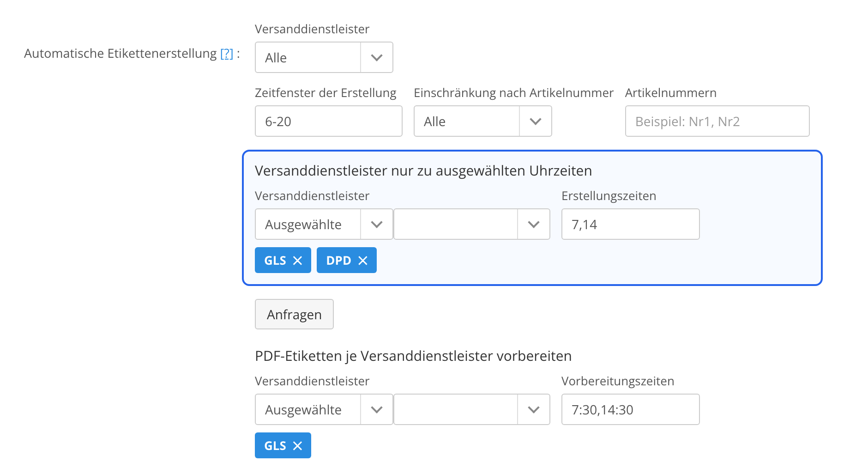Focus the Zeitfenster der Erstellung field

click(x=328, y=121)
